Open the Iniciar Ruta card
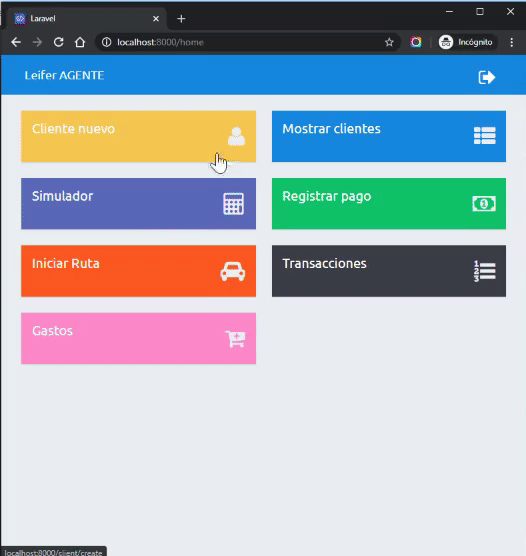 (138, 271)
